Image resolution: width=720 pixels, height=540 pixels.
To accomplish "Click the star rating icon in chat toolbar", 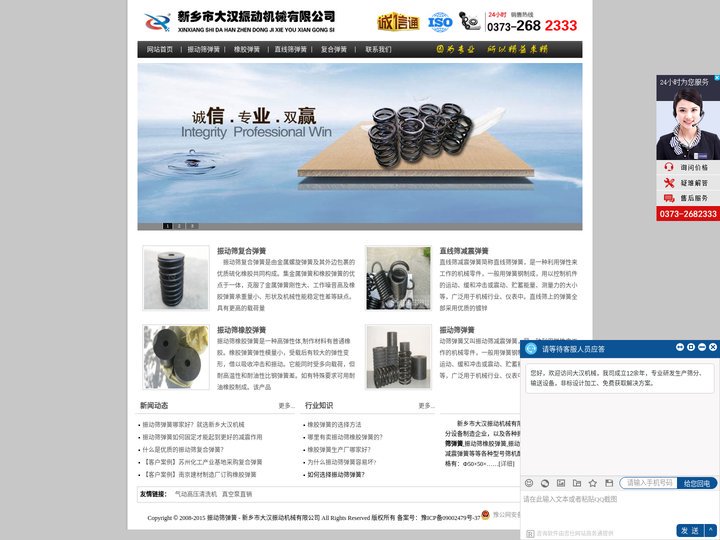I will tap(593, 483).
